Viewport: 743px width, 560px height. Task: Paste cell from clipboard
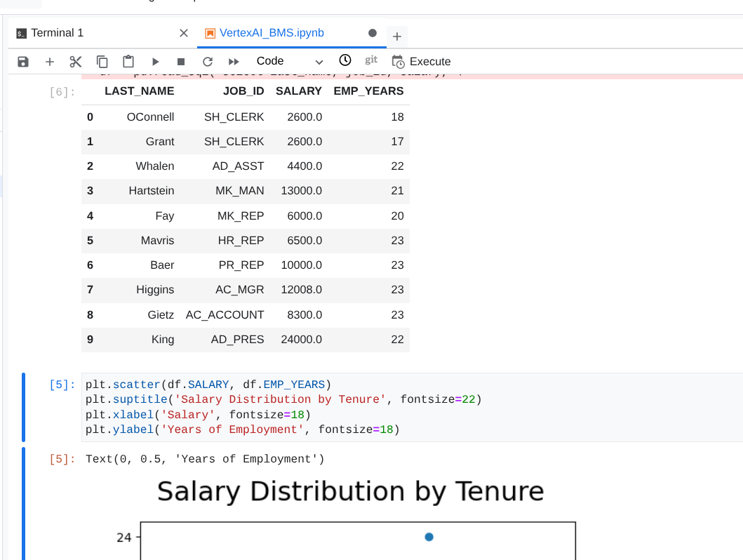[x=128, y=62]
